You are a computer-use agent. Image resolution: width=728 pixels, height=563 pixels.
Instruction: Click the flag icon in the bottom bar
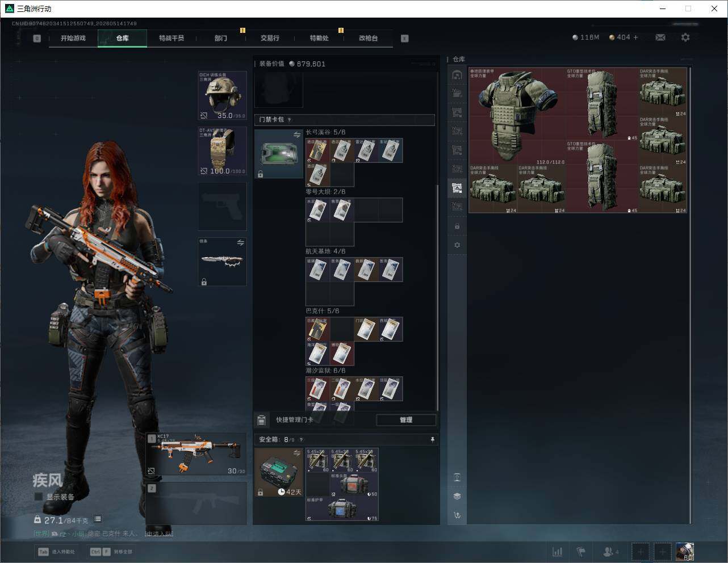[x=581, y=552]
